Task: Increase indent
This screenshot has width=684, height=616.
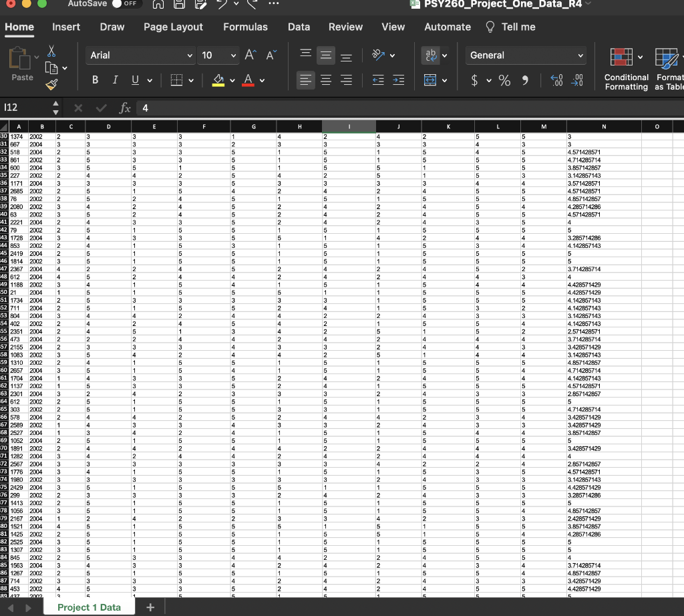Action: coord(399,80)
